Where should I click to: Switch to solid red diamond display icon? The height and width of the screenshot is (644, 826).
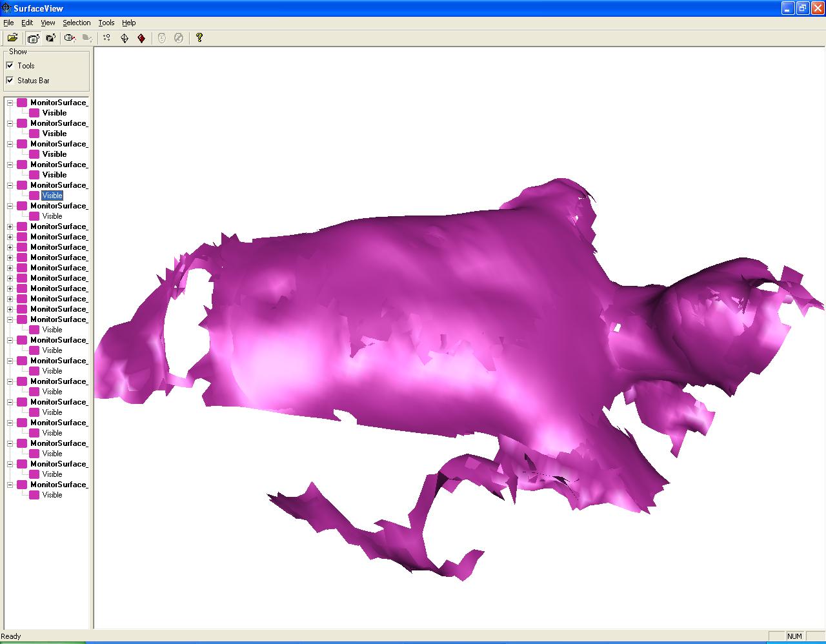point(141,38)
